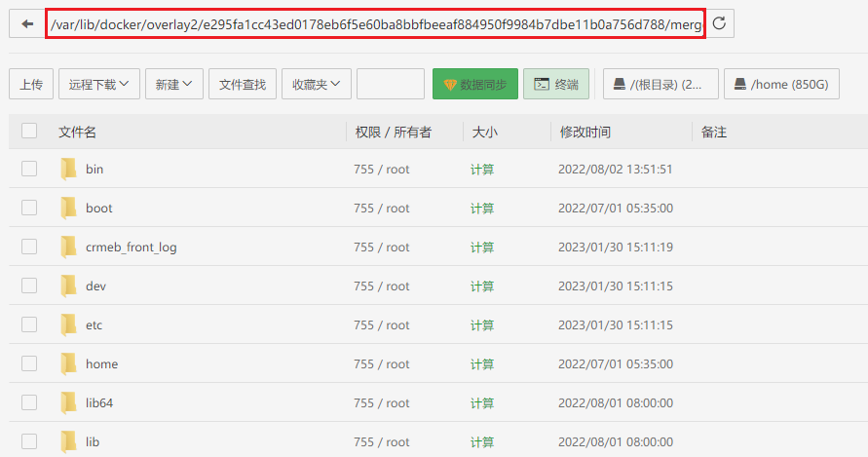This screenshot has width=868, height=457.
Task: Check the box for lib folder
Action: tap(29, 441)
